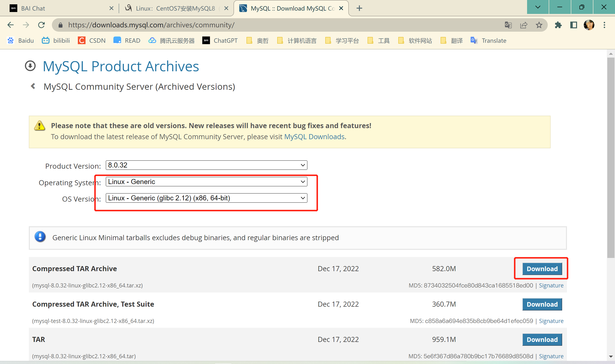The height and width of the screenshot is (364, 615).
Task: Go back to the previous page
Action: click(11, 25)
